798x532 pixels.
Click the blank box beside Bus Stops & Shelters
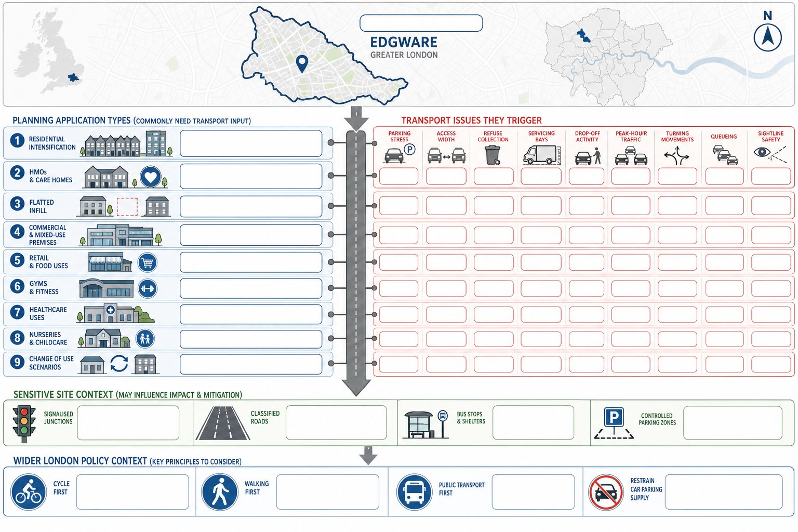coord(533,423)
